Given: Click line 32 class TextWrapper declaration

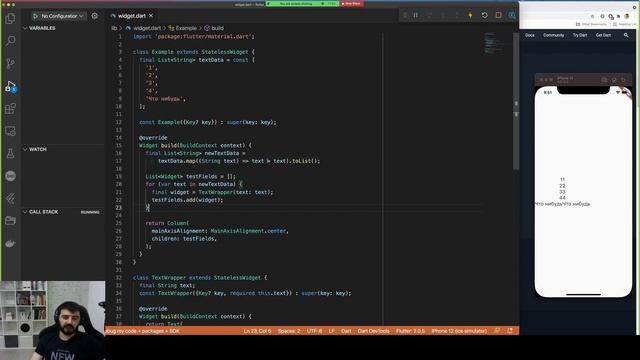Looking at the screenshot, I should [200, 278].
